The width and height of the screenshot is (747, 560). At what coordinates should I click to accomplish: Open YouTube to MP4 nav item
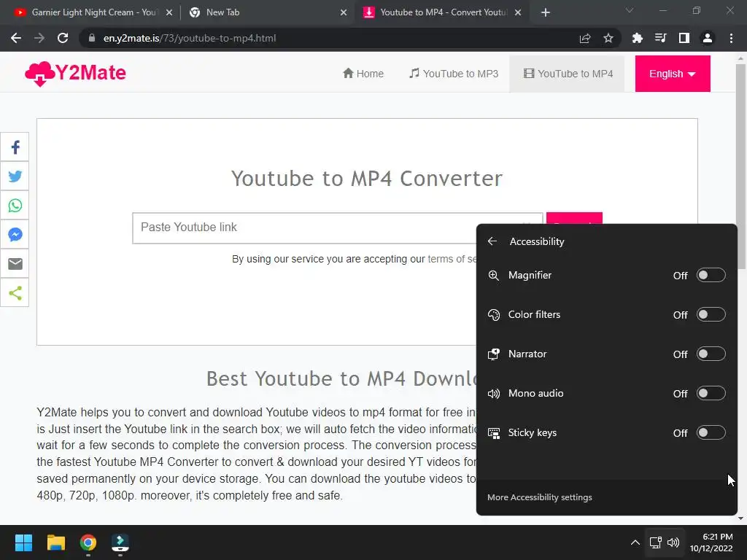point(568,74)
